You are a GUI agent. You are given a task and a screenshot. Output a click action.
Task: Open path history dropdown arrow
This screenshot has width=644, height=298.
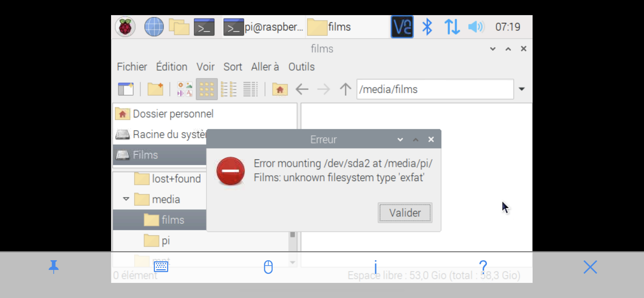click(x=522, y=89)
